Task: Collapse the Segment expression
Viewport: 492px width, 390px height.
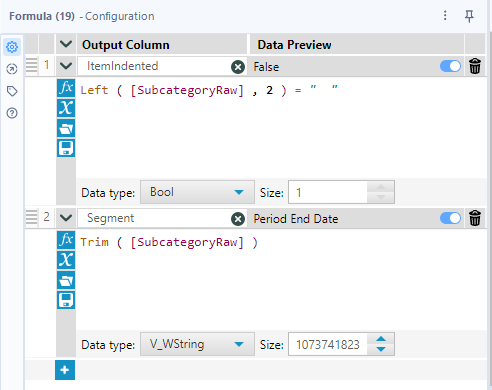Action: pyautogui.click(x=66, y=218)
